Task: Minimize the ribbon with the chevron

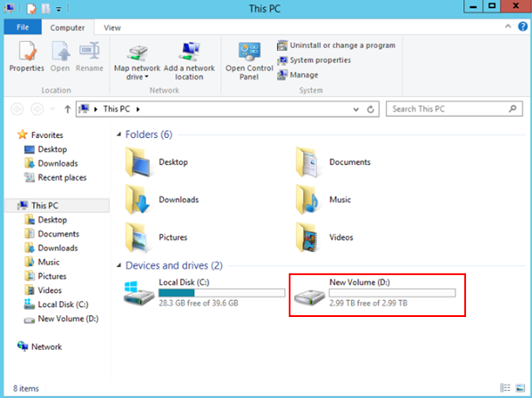Action: 508,26
